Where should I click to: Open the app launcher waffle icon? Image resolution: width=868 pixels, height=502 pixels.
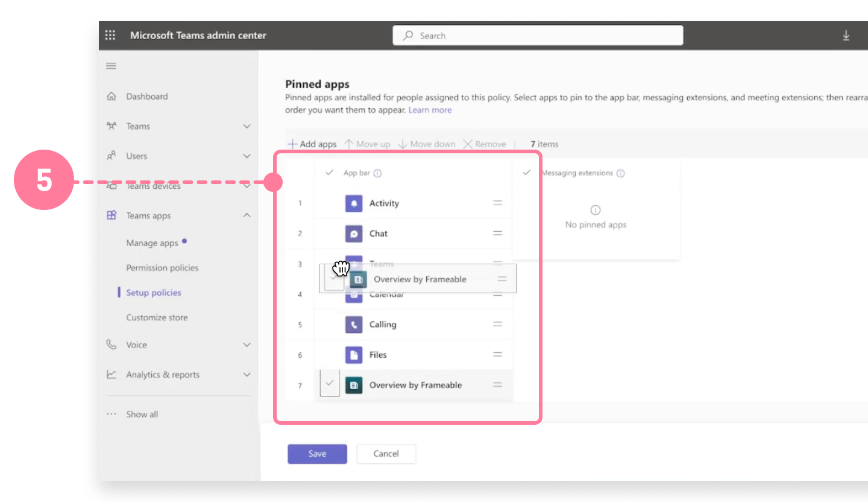tap(110, 36)
